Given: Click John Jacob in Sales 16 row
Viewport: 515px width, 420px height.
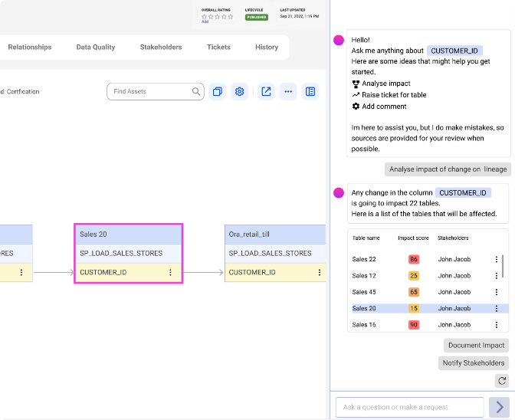Looking at the screenshot, I should pyautogui.click(x=454, y=325).
